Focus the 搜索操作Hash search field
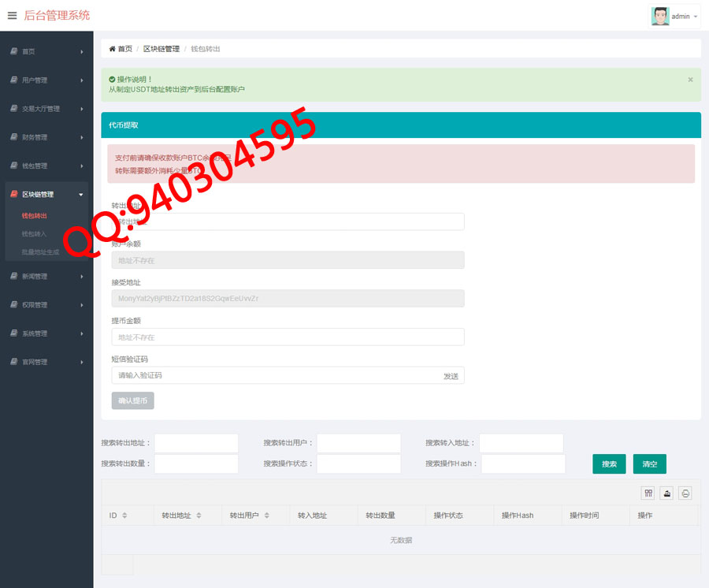The height and width of the screenshot is (588, 709). [523, 464]
